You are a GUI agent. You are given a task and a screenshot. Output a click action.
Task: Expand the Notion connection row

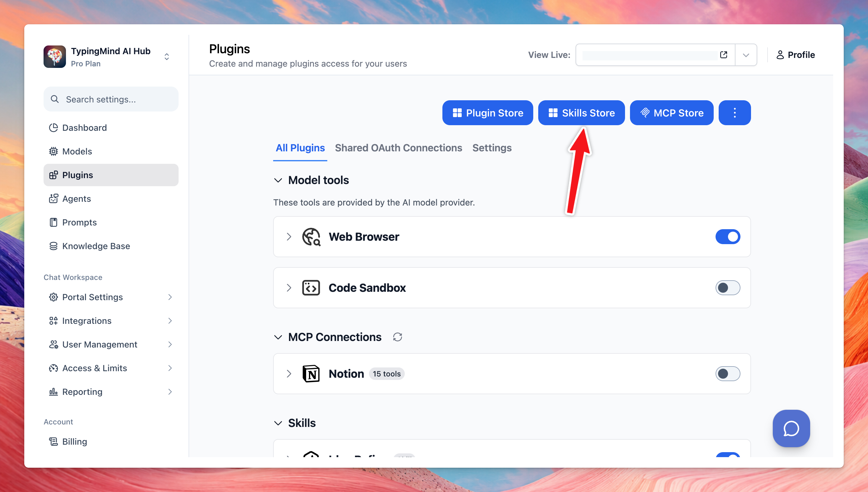(x=289, y=374)
